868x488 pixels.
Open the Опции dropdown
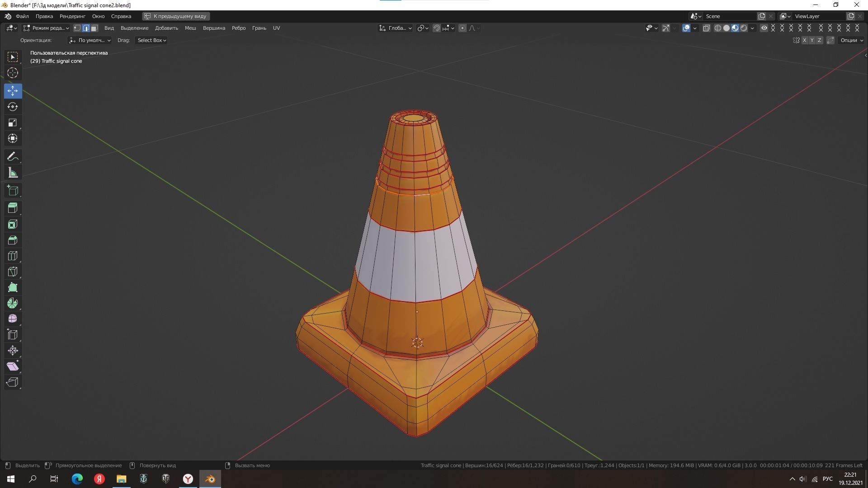pyautogui.click(x=851, y=40)
